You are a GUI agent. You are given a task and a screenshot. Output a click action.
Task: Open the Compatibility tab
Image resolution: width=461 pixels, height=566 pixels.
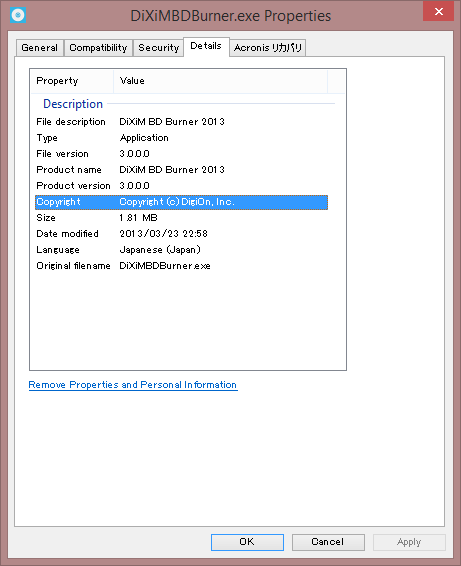coord(98,48)
